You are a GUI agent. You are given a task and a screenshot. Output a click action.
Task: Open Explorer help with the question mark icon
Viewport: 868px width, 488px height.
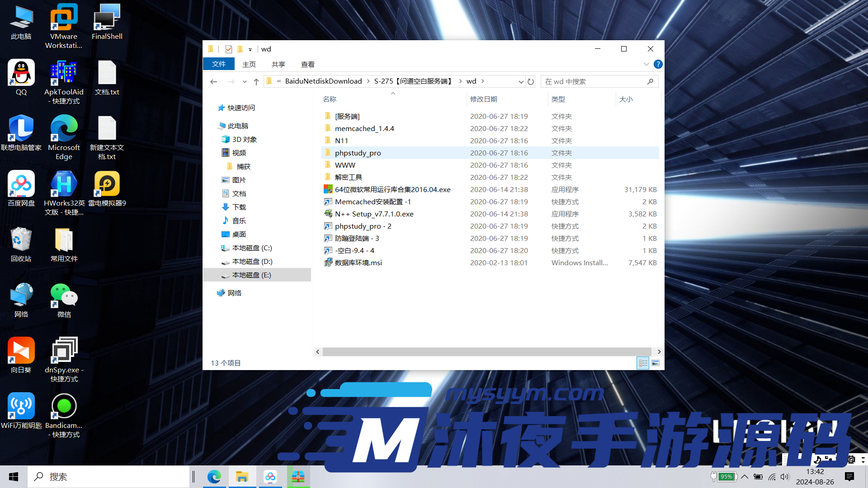pos(658,64)
